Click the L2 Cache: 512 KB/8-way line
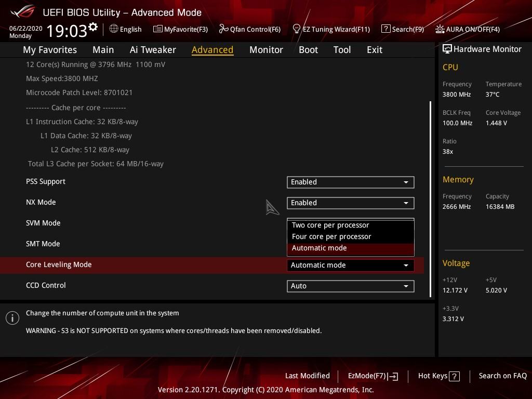This screenshot has width=532, height=399. click(90, 150)
